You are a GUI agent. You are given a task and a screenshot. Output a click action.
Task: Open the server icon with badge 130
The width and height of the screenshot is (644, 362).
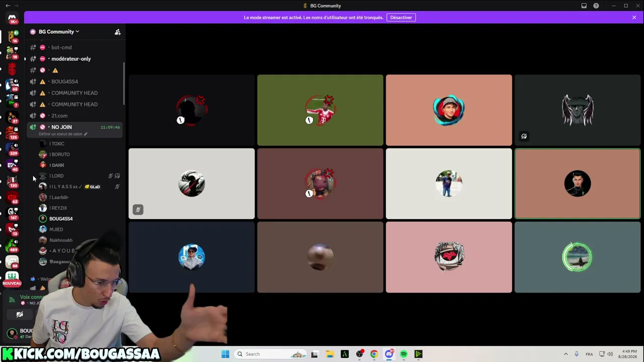pyautogui.click(x=12, y=182)
